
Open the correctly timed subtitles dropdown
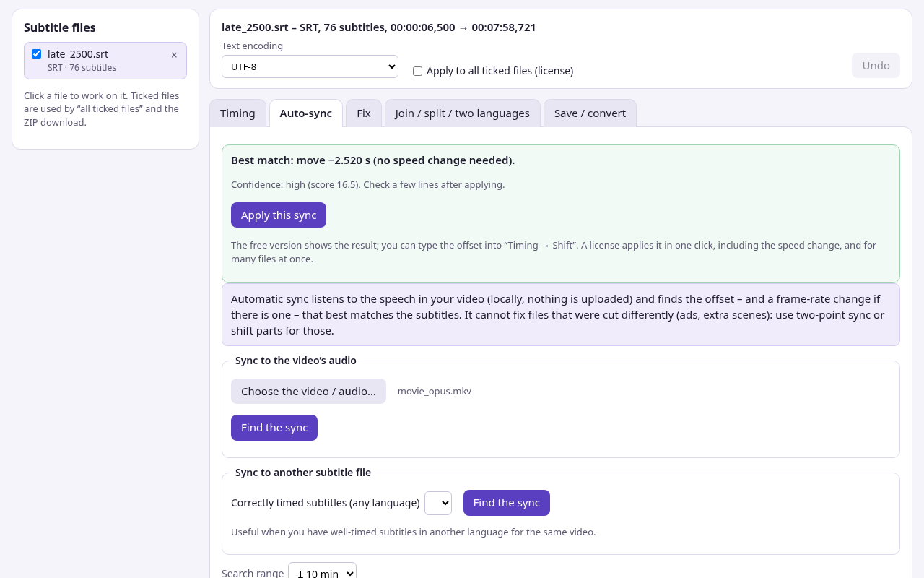coord(438,503)
